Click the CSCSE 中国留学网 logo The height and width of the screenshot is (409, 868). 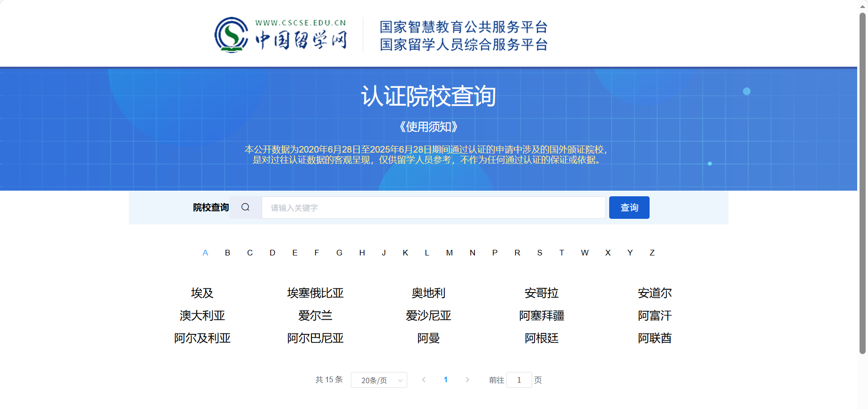(x=281, y=35)
